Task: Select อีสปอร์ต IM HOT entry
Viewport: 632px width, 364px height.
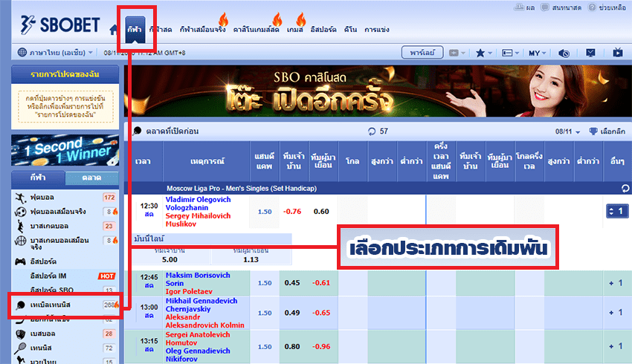Action: tap(65, 276)
